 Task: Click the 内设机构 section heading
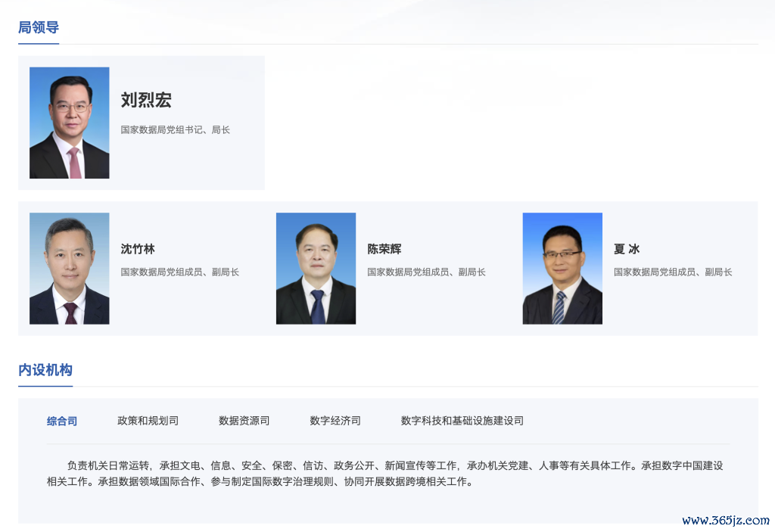(x=45, y=370)
